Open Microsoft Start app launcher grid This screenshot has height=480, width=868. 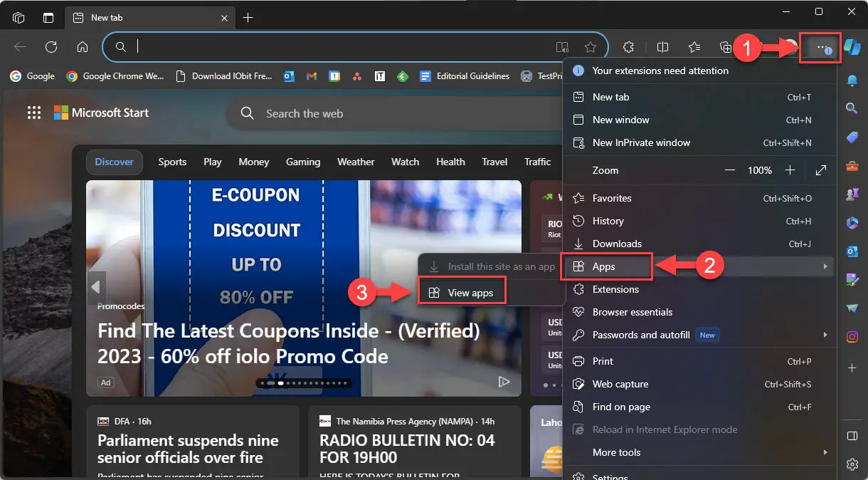34,113
